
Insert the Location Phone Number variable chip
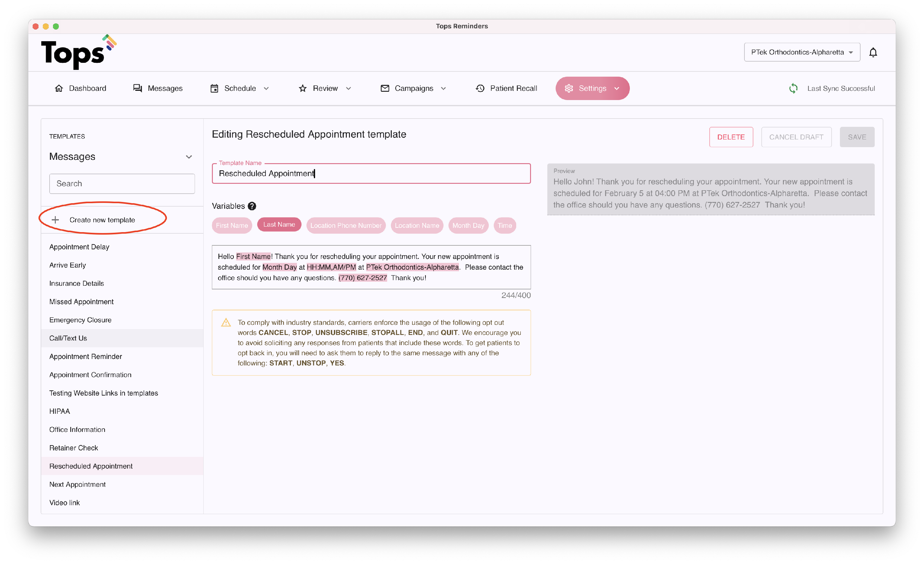(345, 226)
